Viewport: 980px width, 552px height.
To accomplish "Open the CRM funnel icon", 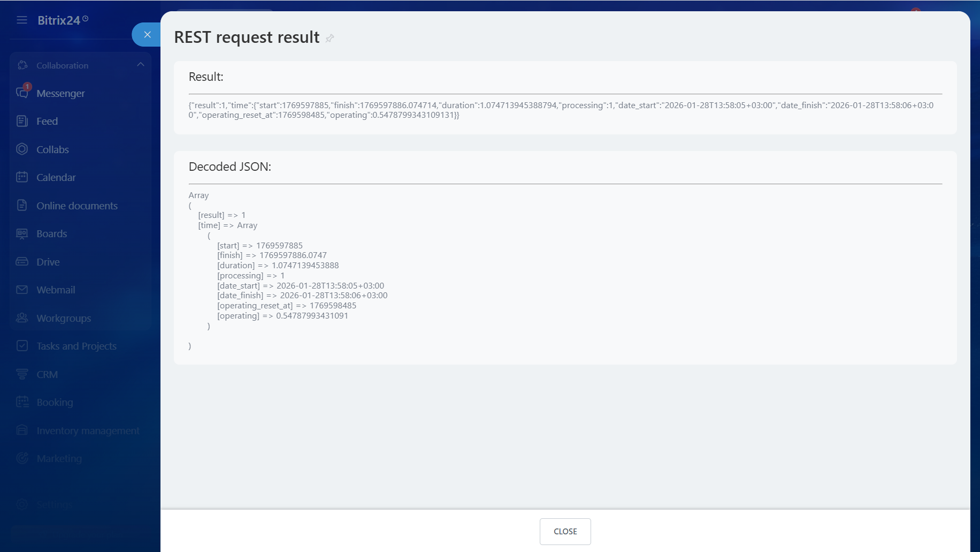I will [x=22, y=374].
